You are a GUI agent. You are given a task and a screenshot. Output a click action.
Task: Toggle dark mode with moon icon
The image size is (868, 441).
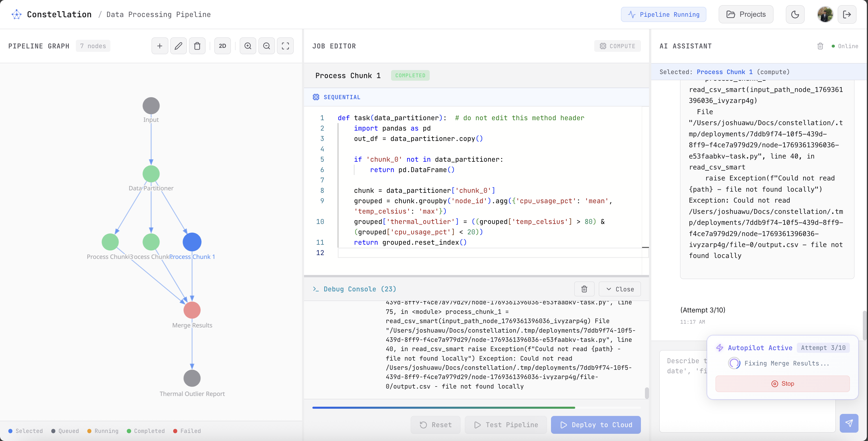[795, 14]
